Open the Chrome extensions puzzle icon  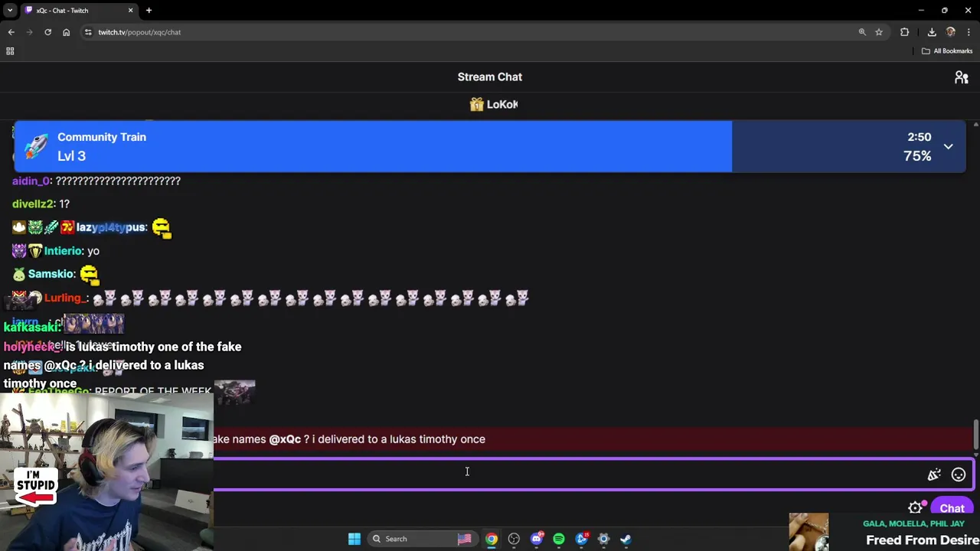pos(905,32)
